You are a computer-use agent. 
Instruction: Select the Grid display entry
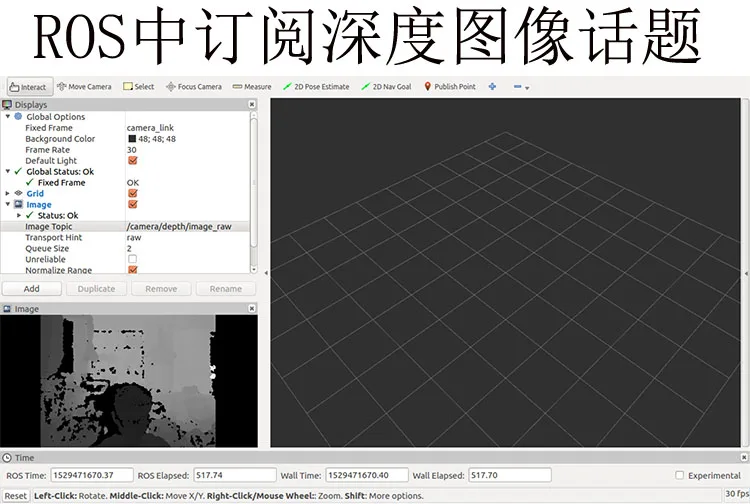coord(35,194)
